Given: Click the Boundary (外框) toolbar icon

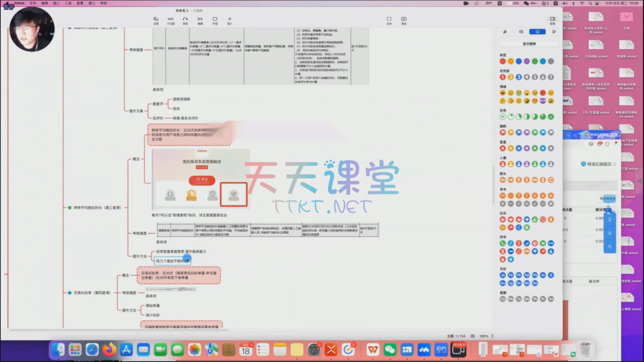Looking at the screenshot, I should (x=214, y=19).
